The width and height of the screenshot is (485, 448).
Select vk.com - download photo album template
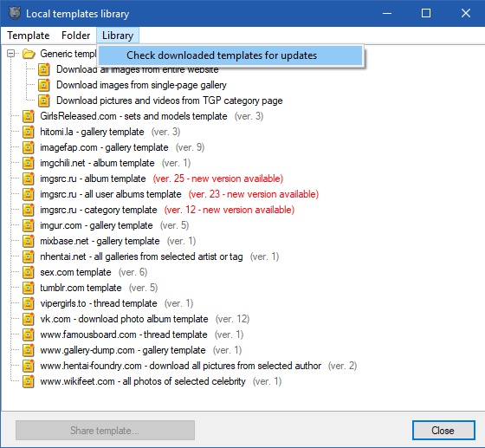(125, 319)
